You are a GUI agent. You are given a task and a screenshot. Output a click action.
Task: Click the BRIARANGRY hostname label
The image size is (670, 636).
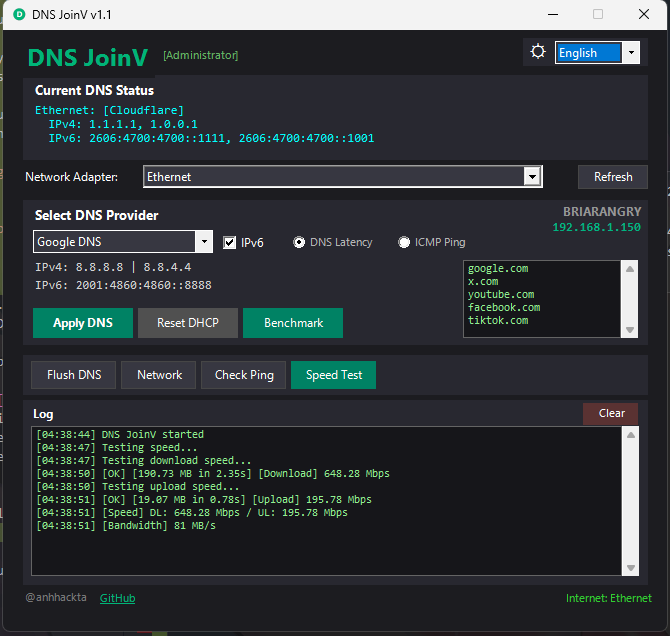tap(602, 212)
